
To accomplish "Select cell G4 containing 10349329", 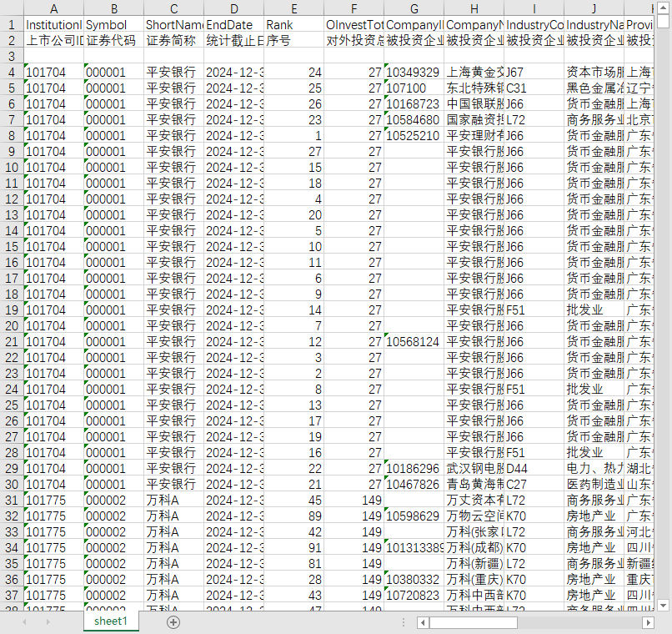I will pos(414,72).
